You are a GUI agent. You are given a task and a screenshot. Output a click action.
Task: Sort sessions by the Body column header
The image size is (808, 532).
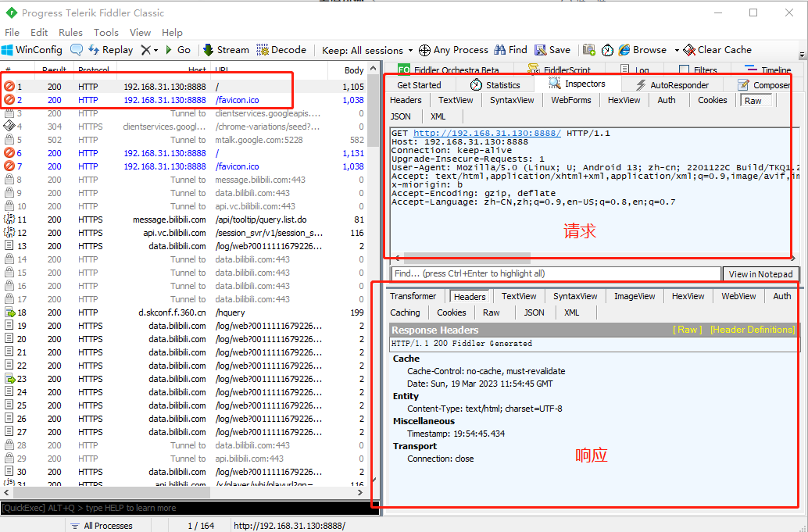pos(354,70)
